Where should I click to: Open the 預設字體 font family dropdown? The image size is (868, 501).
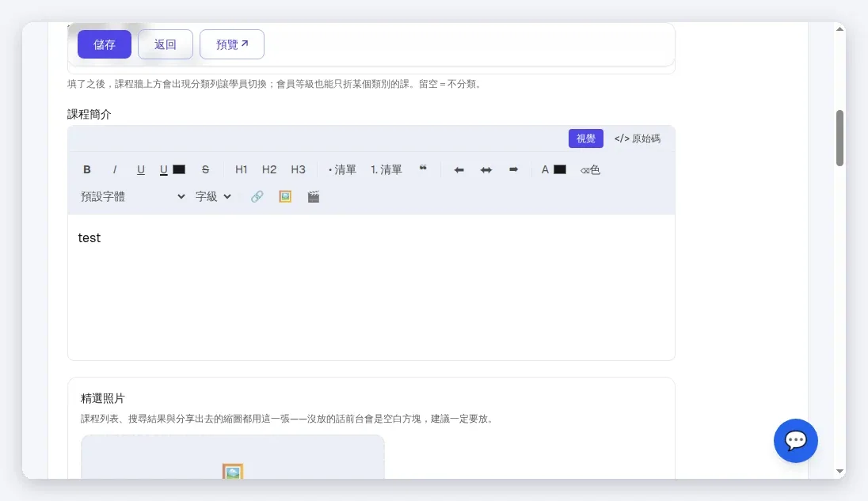(133, 196)
